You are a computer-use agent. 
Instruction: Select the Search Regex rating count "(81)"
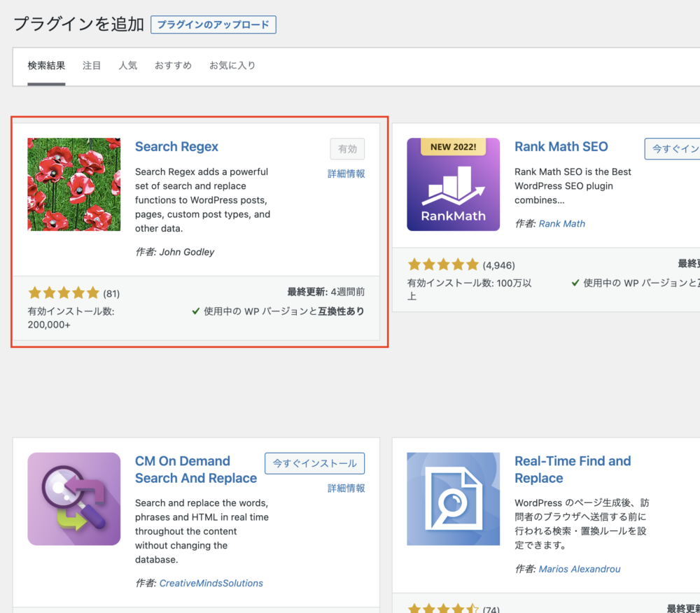(111, 294)
